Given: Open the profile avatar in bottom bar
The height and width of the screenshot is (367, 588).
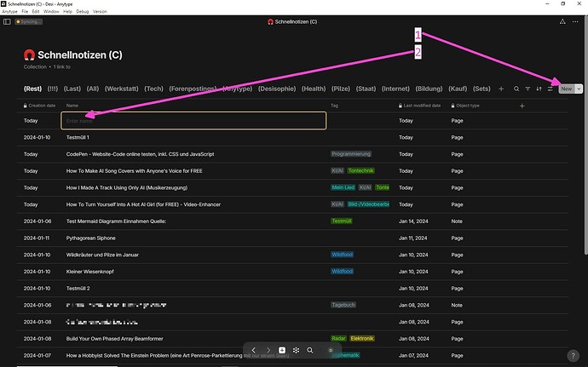Looking at the screenshot, I should pos(331,350).
